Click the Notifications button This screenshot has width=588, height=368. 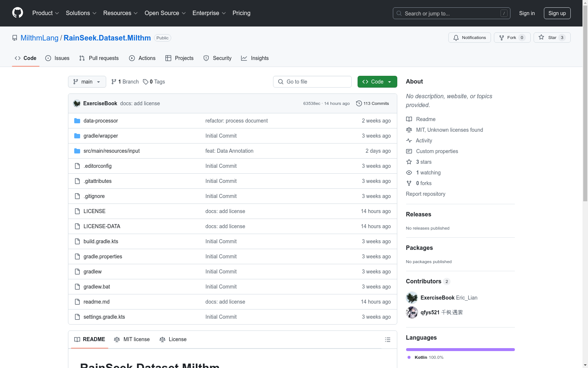click(470, 38)
